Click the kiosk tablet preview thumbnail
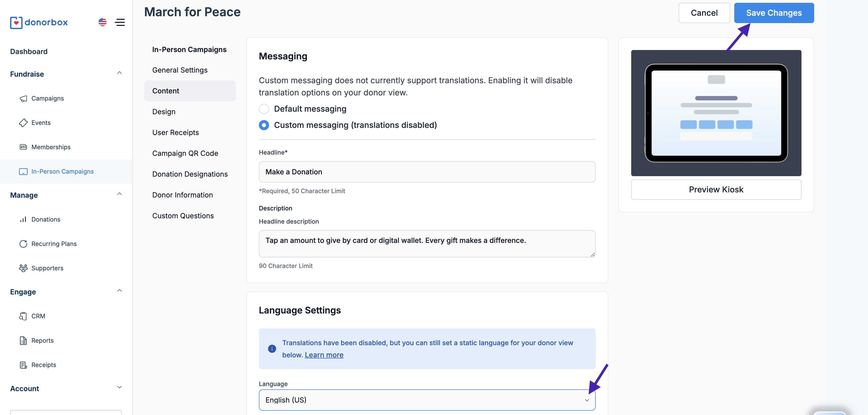The image size is (868, 415). point(716,113)
